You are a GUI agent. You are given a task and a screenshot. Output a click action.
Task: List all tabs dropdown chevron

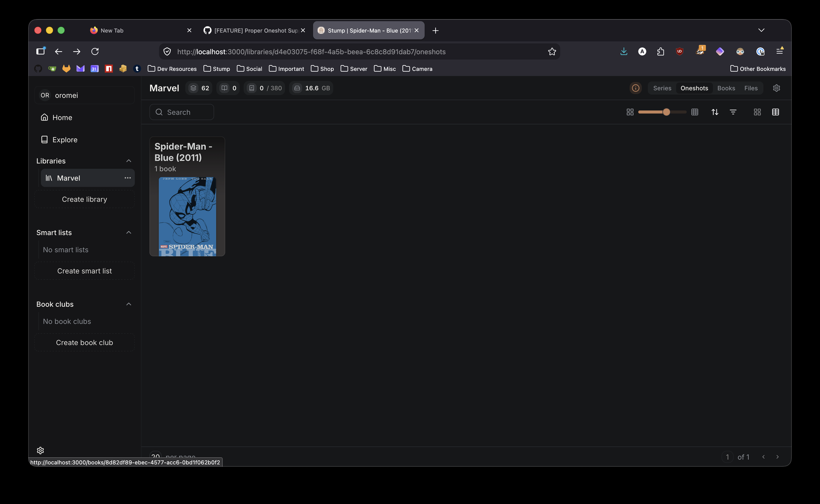coord(761,30)
